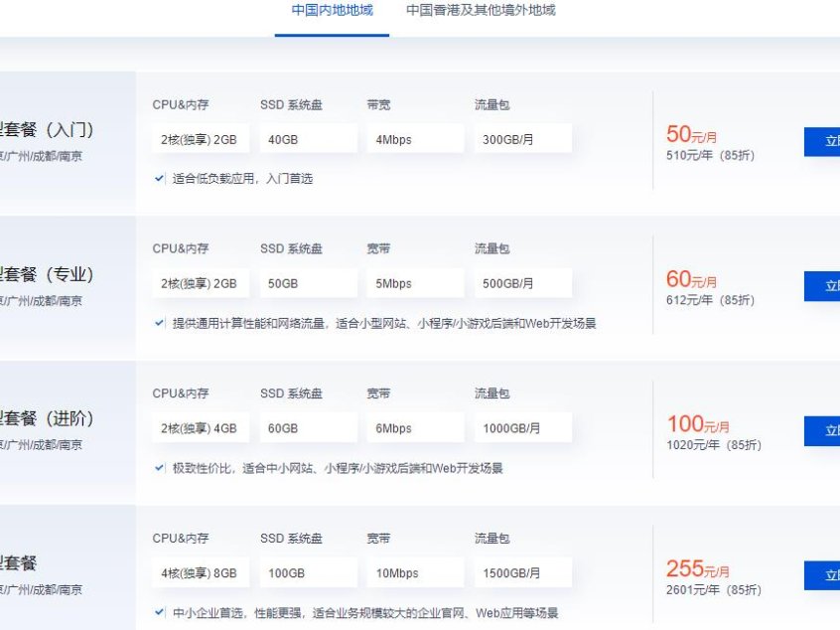The height and width of the screenshot is (630, 840).
Task: Click the 2核(独享) 2GB box in the 专业 plan
Action: [201, 283]
